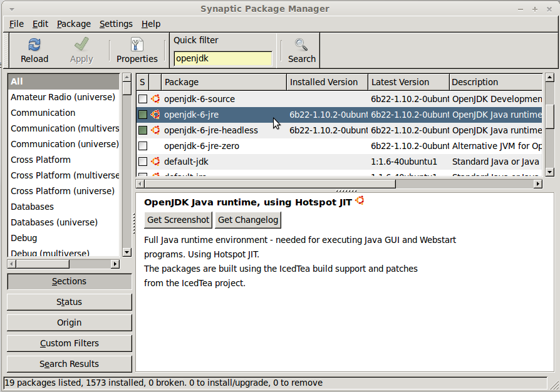Click sections list scroll up arrow
Viewport: 560px width, 392px height.
tap(127, 78)
